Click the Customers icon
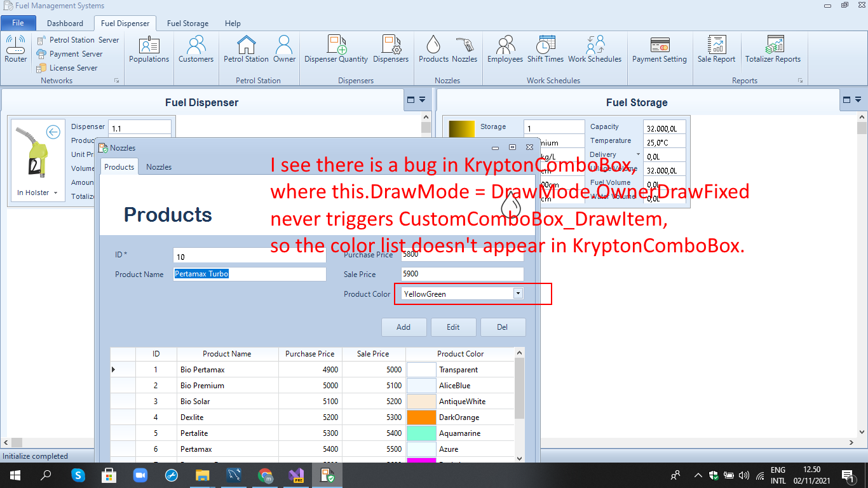 [x=196, y=50]
